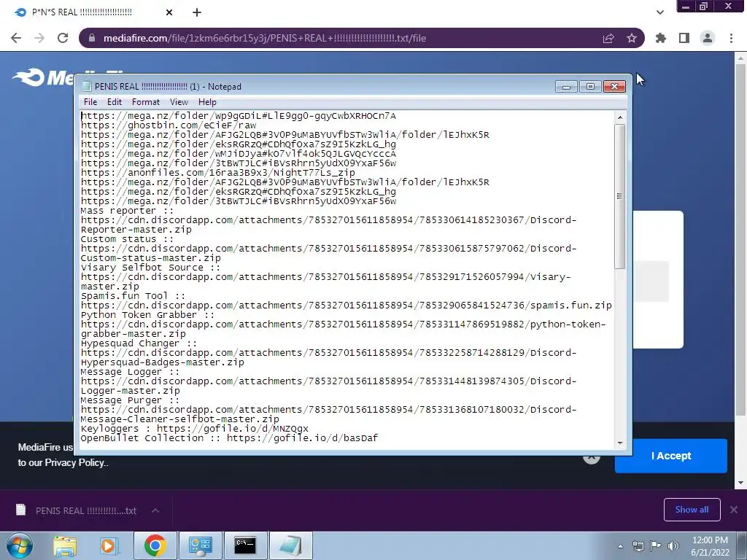Click the Notepad vertical scrollbar thumb
The image size is (747, 560).
pos(620,196)
